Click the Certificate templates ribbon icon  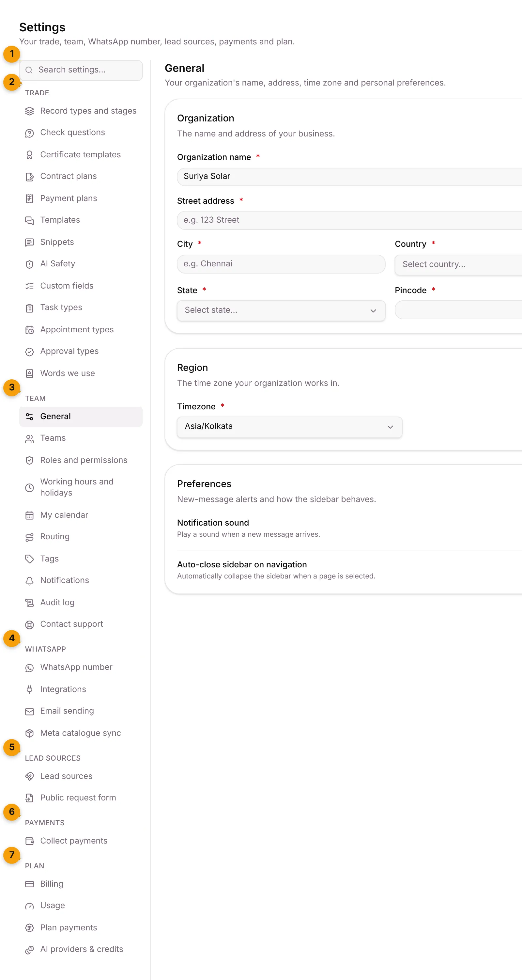(29, 155)
